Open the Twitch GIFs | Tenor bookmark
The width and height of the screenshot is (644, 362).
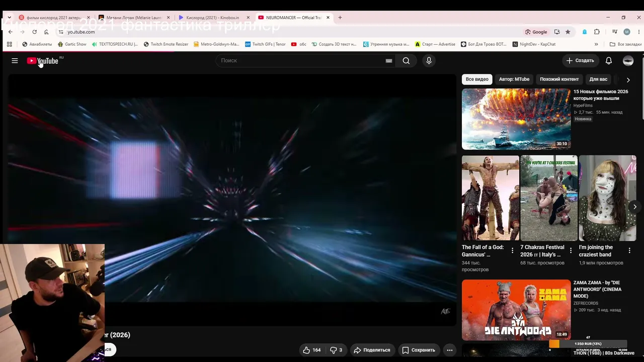click(x=265, y=44)
